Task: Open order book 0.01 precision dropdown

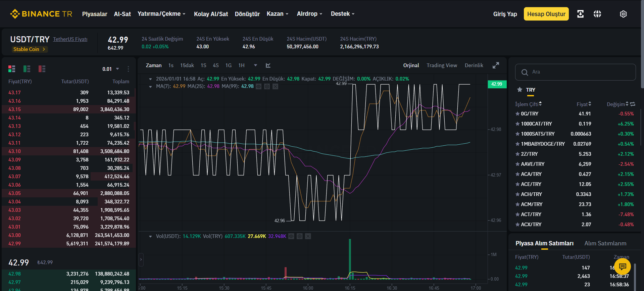Action: [111, 69]
